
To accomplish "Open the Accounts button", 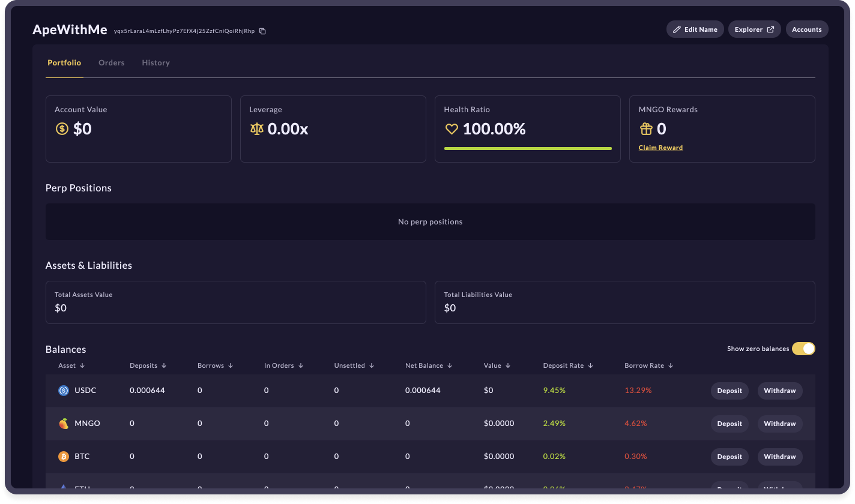I will (807, 29).
